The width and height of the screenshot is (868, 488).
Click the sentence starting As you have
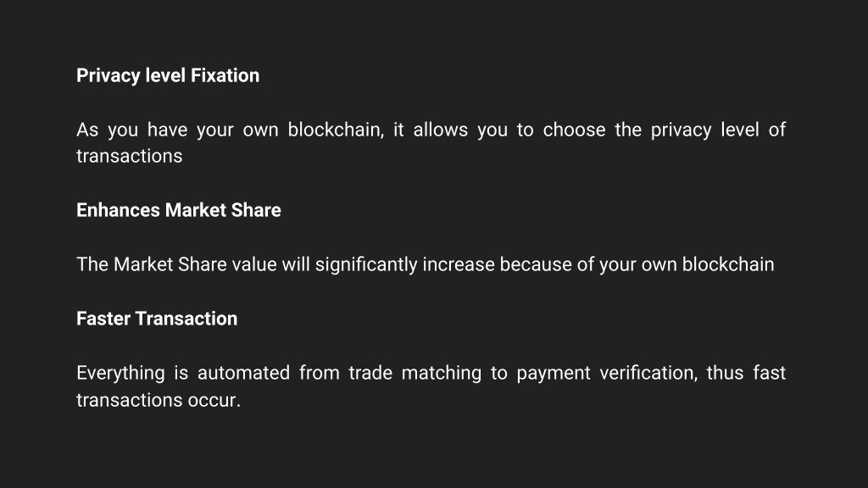click(x=431, y=142)
